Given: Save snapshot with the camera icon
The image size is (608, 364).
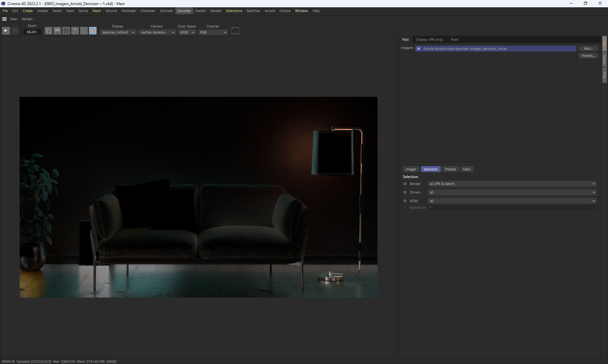Looking at the screenshot, I should tap(235, 31).
